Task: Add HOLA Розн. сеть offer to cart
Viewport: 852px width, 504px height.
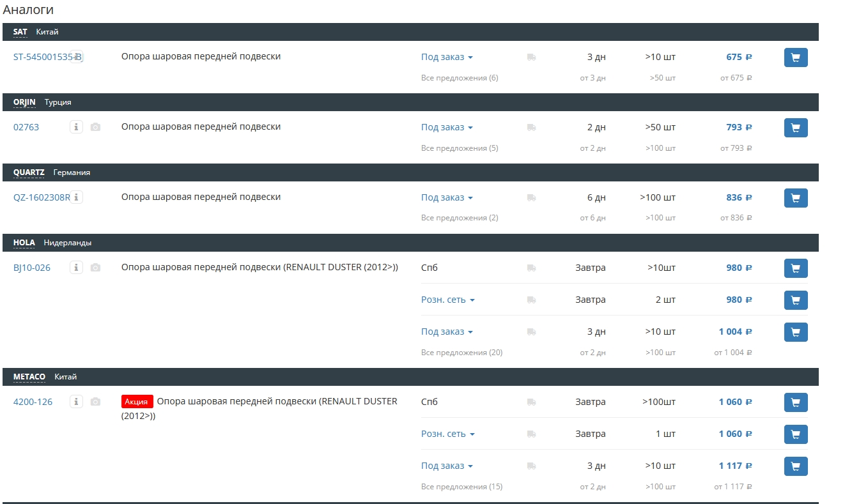Action: tap(796, 300)
